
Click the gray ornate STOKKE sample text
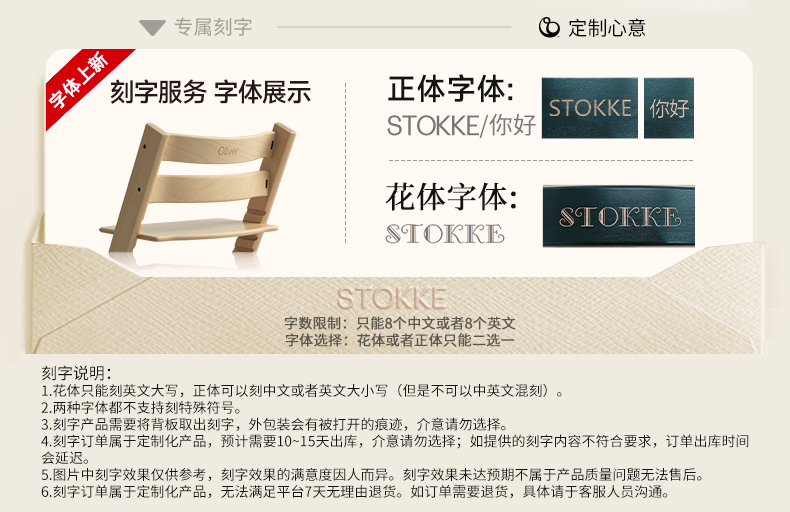point(445,234)
